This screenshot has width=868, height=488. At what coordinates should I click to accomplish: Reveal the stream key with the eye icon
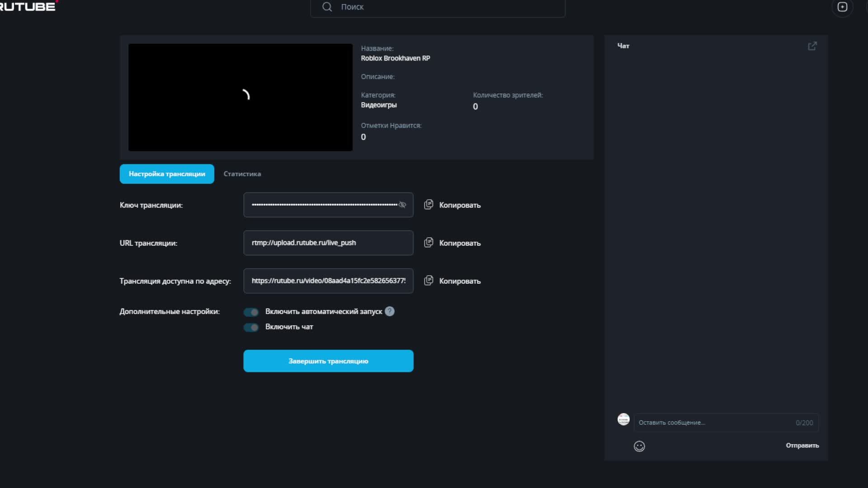pyautogui.click(x=402, y=205)
